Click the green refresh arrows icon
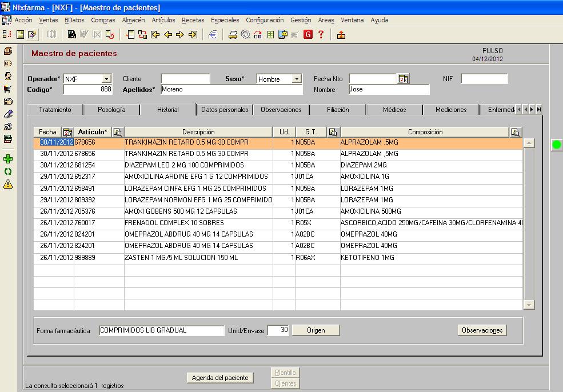This screenshot has height=392, width=563. 8,171
